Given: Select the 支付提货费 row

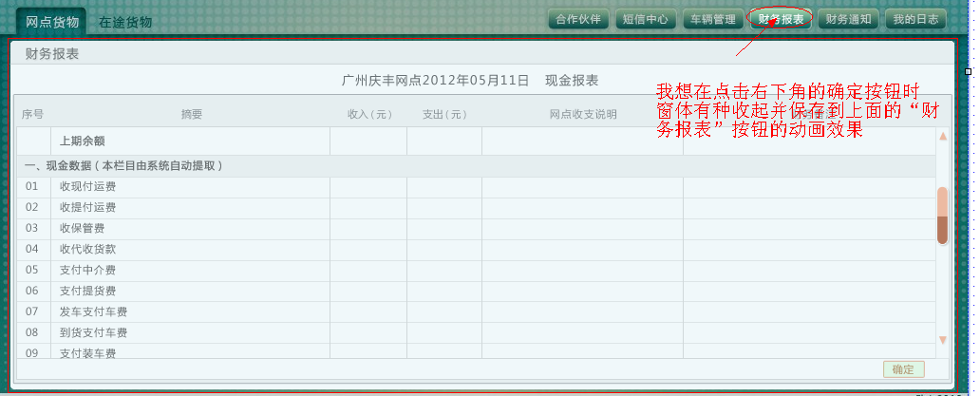Looking at the screenshot, I should pyautogui.click(x=477, y=292).
